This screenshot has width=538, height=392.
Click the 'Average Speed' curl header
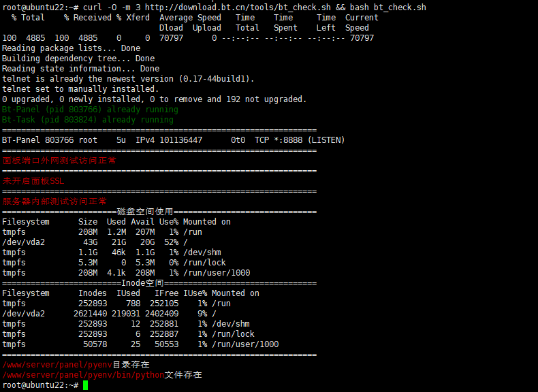click(190, 18)
